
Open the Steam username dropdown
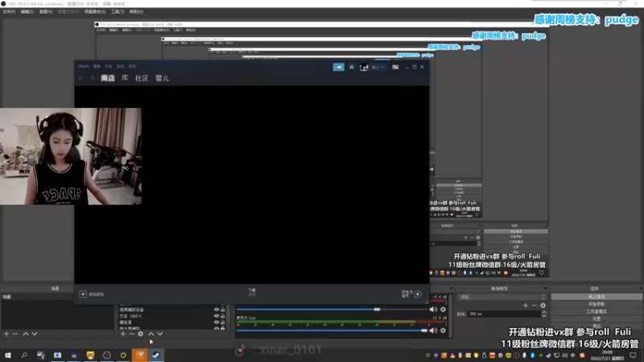pos(378,68)
